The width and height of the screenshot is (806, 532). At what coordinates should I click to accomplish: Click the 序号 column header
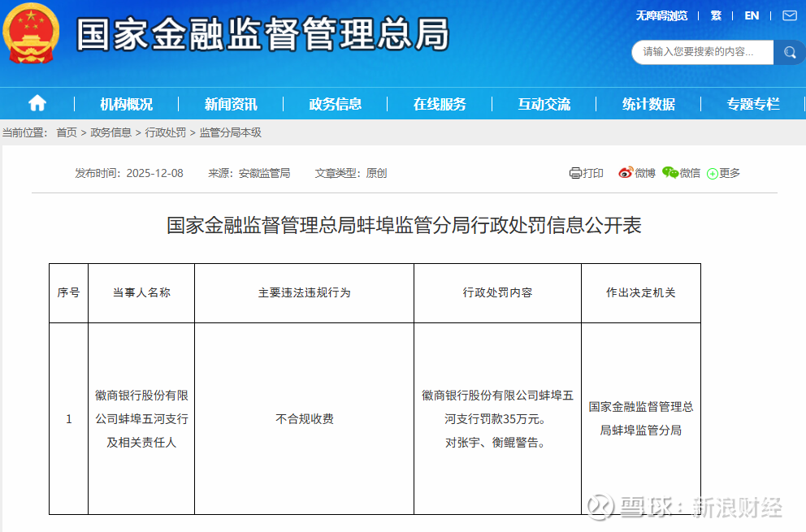tap(68, 293)
